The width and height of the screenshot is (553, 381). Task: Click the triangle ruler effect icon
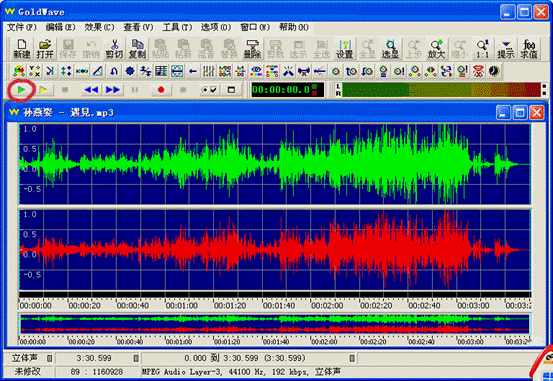(98, 71)
